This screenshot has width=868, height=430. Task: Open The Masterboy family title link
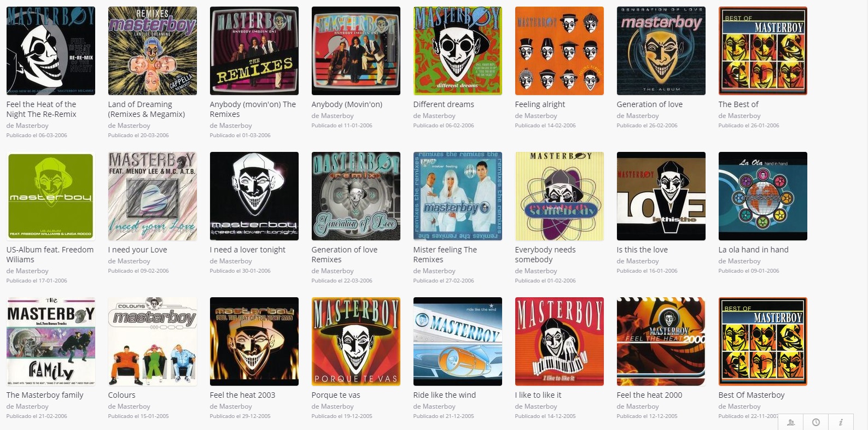click(45, 395)
